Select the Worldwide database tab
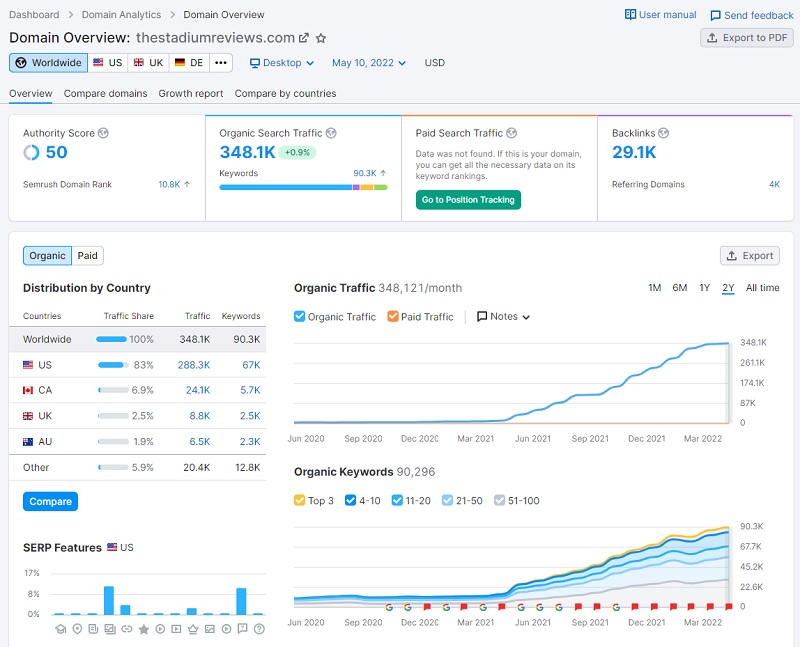Viewport: 800px width, 647px height. pyautogui.click(x=48, y=63)
